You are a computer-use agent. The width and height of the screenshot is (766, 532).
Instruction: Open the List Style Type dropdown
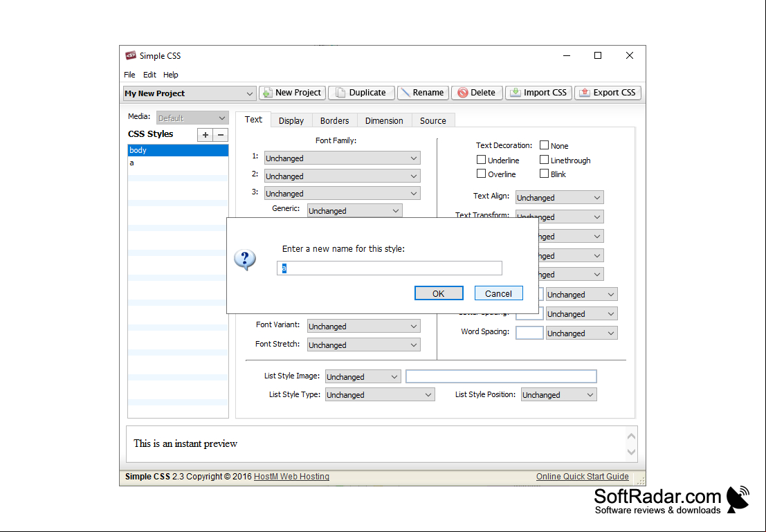click(380, 395)
